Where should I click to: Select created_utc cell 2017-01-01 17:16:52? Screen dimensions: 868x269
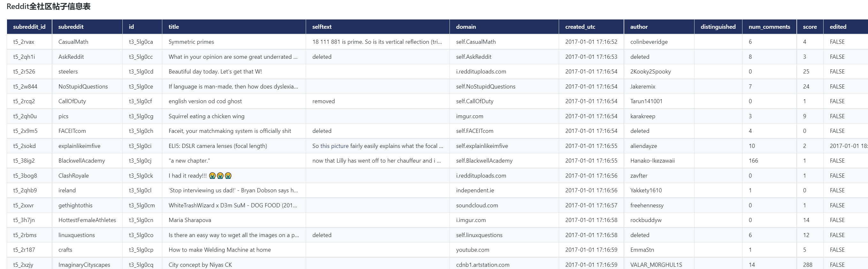(591, 42)
